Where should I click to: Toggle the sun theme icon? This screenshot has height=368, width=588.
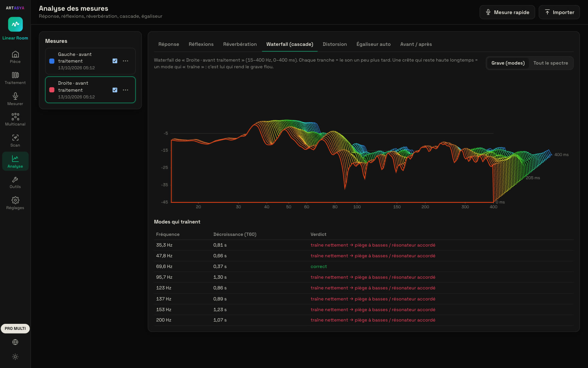(15, 357)
